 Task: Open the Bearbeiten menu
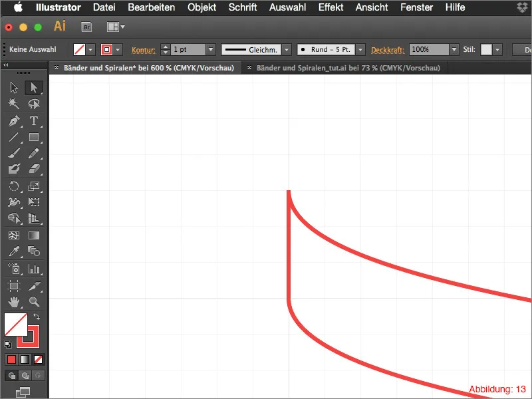pyautogui.click(x=152, y=7)
